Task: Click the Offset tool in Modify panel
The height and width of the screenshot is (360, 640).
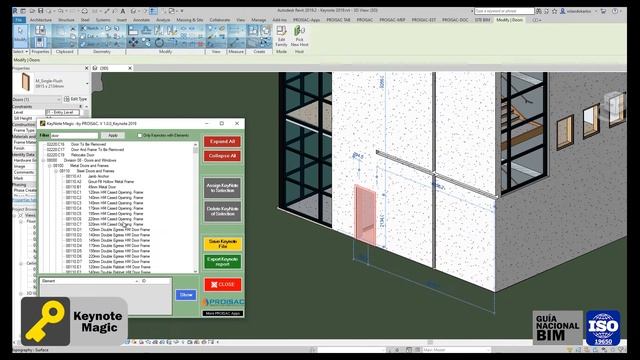Action: click(x=146, y=30)
